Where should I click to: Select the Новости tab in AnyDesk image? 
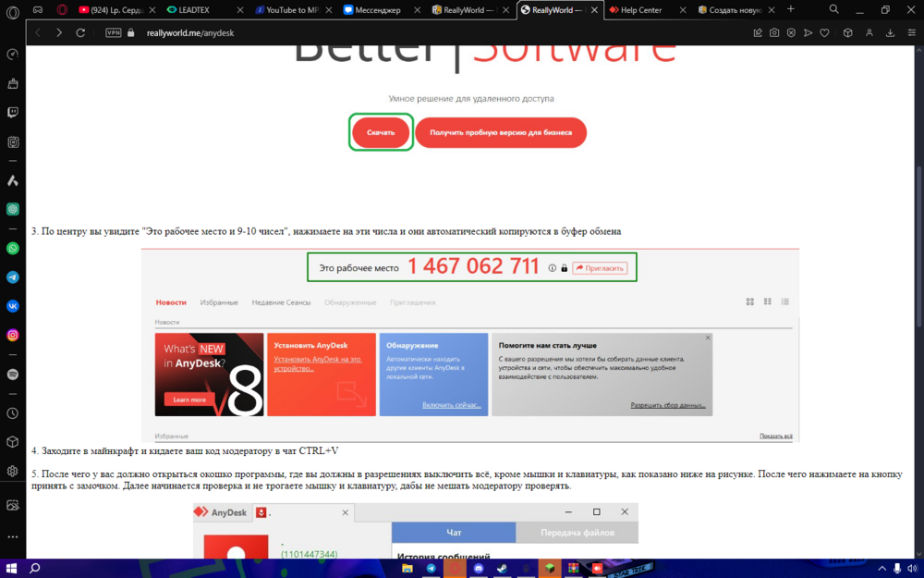pos(171,302)
